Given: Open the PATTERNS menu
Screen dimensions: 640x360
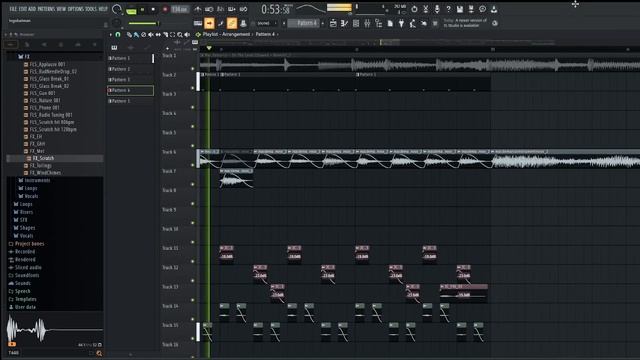Looking at the screenshot, I should coord(46,9).
